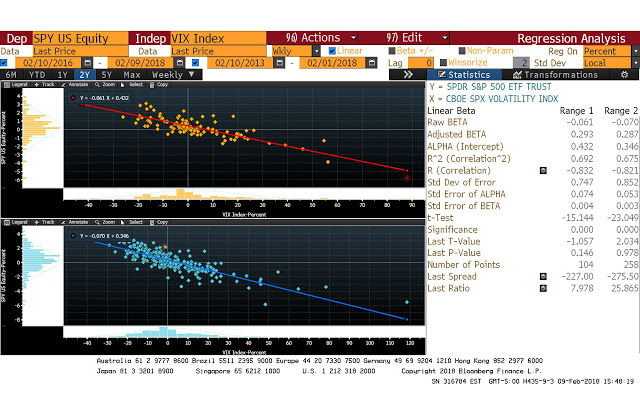
Task: Click Legend in the lower chart toolbar
Action: 16,222
